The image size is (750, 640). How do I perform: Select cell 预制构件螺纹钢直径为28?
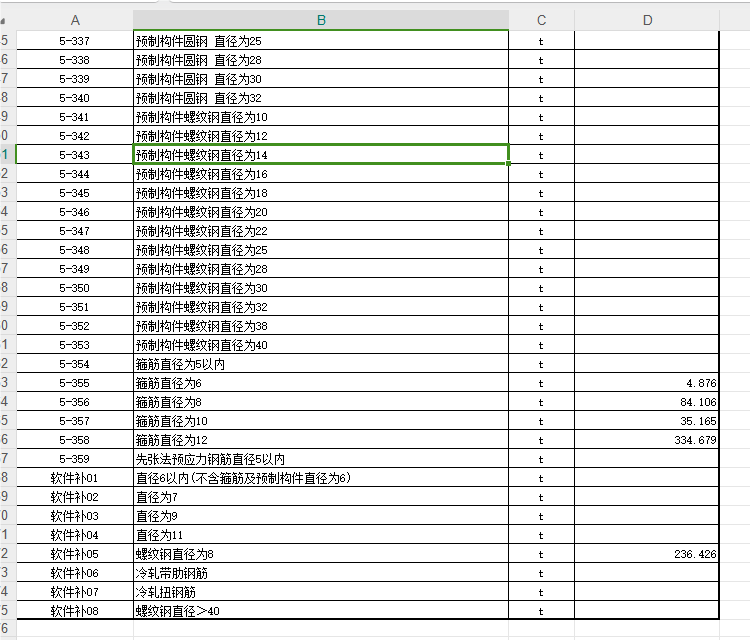321,269
